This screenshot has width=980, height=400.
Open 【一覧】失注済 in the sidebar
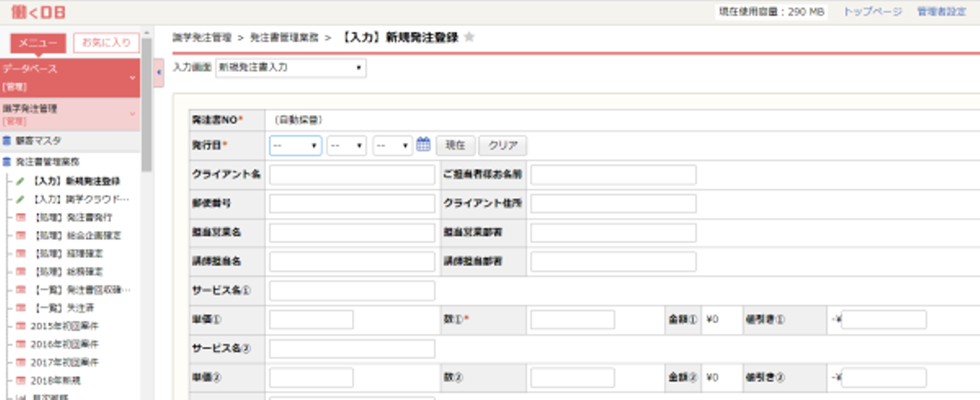[63, 307]
